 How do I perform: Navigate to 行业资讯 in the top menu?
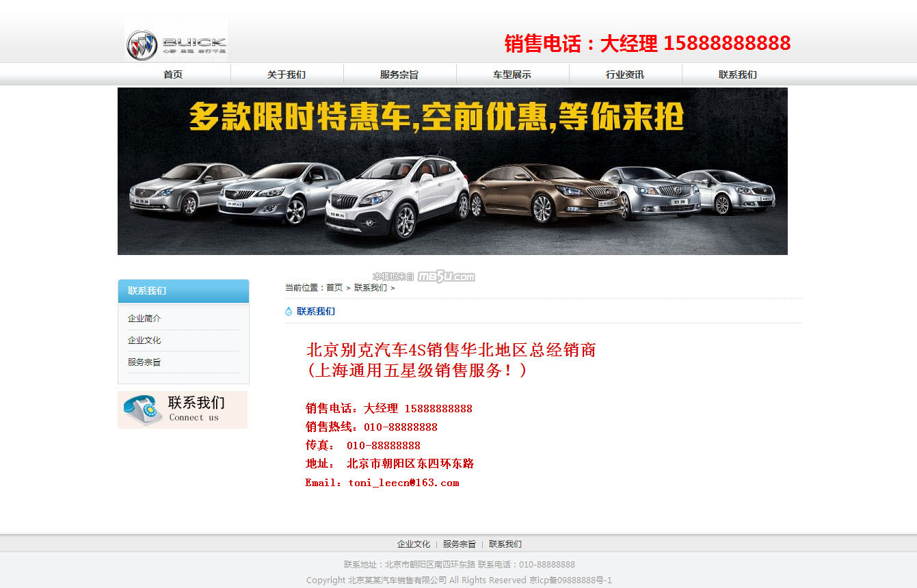625,75
